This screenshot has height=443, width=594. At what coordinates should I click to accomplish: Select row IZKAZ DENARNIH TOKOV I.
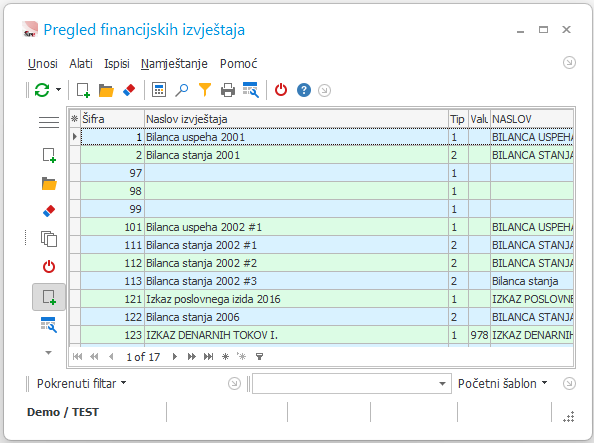pyautogui.click(x=321, y=335)
